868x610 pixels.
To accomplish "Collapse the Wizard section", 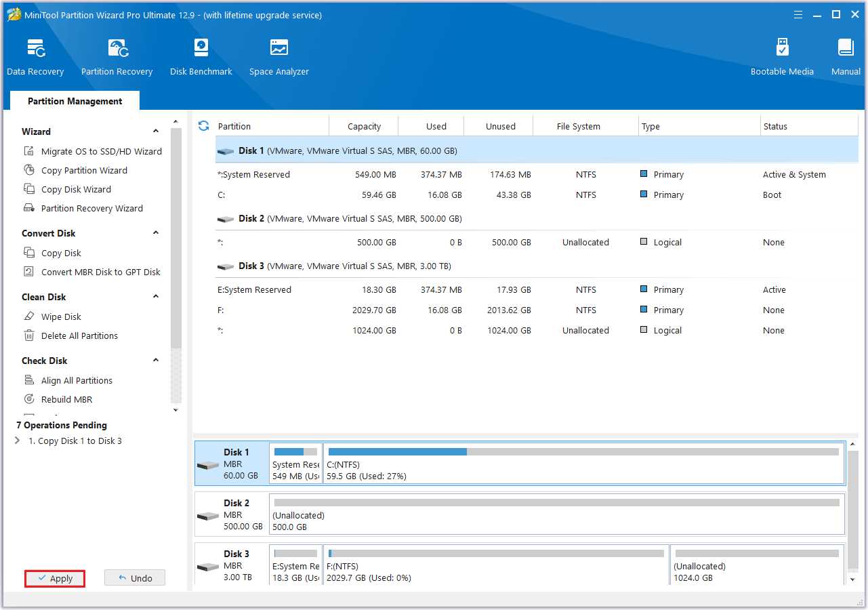I will [x=156, y=131].
